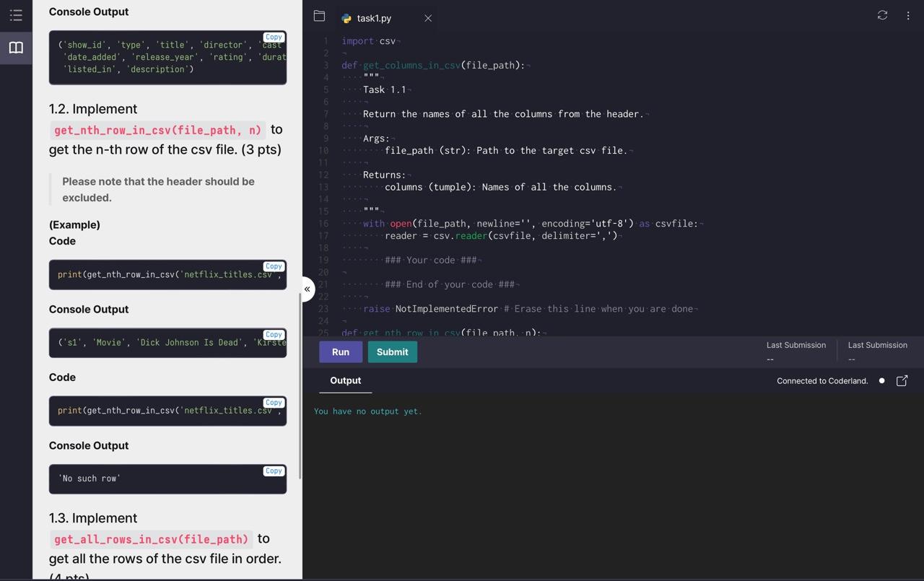Collapse the instructions panel with the « chevron
This screenshot has height=581, width=924.
[307, 288]
